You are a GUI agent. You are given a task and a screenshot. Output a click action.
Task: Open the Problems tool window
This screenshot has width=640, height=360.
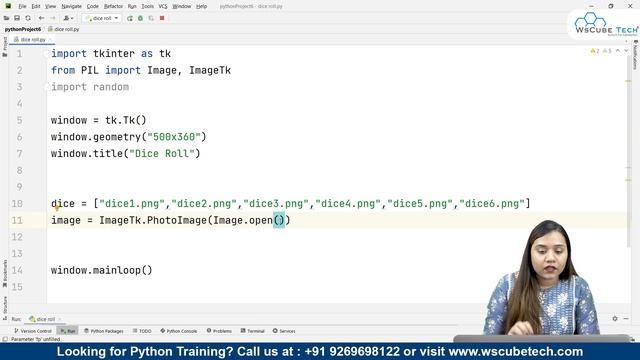point(219,331)
